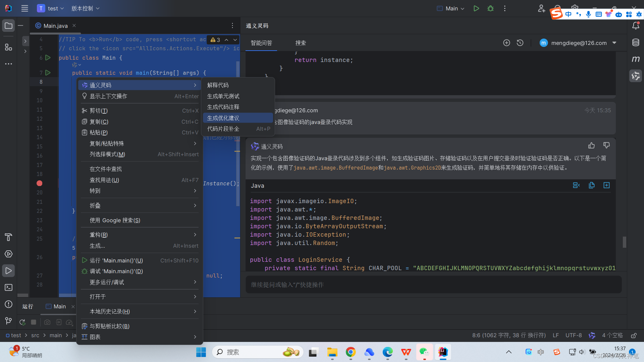Select the Main.java editor tab
The width and height of the screenshot is (644, 362).
[55, 26]
